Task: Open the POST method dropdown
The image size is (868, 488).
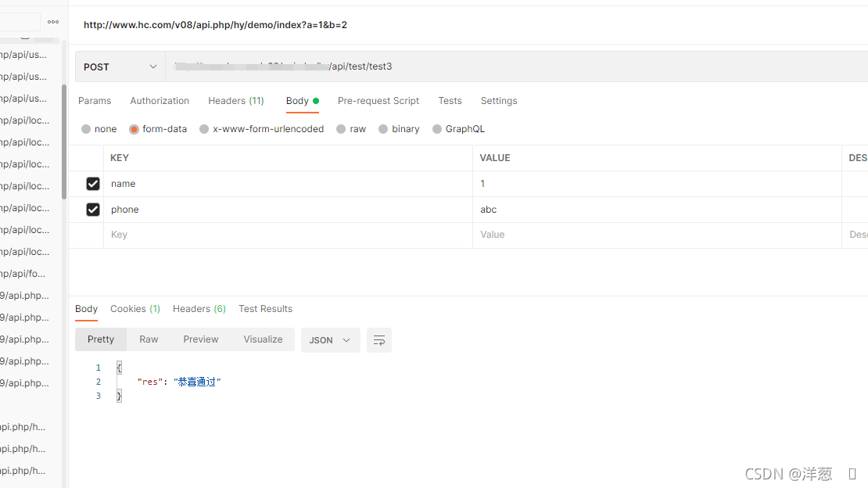Action: tap(120, 66)
